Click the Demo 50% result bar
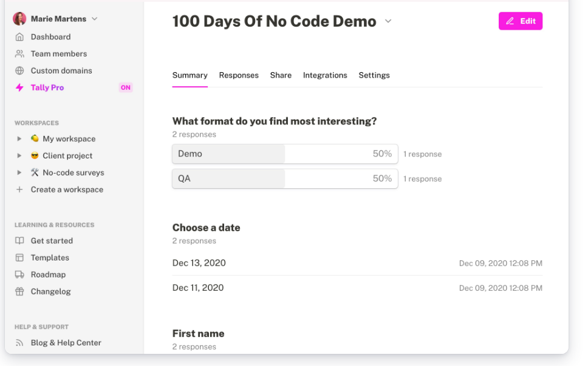 point(285,154)
